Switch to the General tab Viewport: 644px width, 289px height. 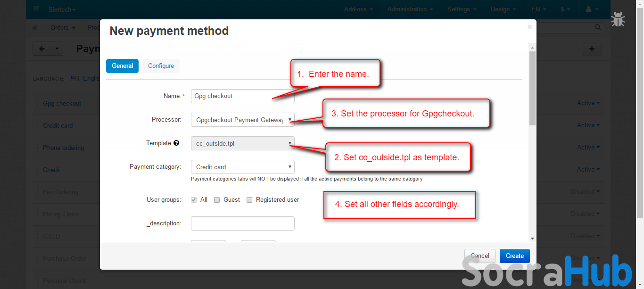click(x=123, y=66)
